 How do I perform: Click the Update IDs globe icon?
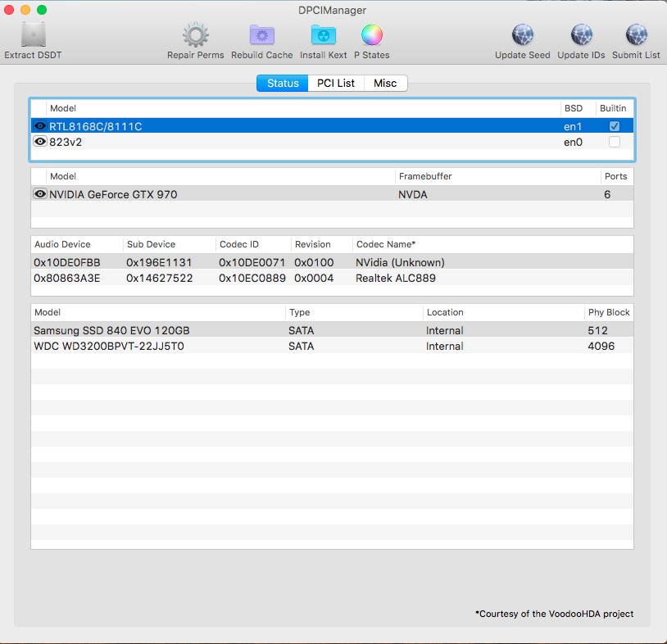(x=581, y=35)
